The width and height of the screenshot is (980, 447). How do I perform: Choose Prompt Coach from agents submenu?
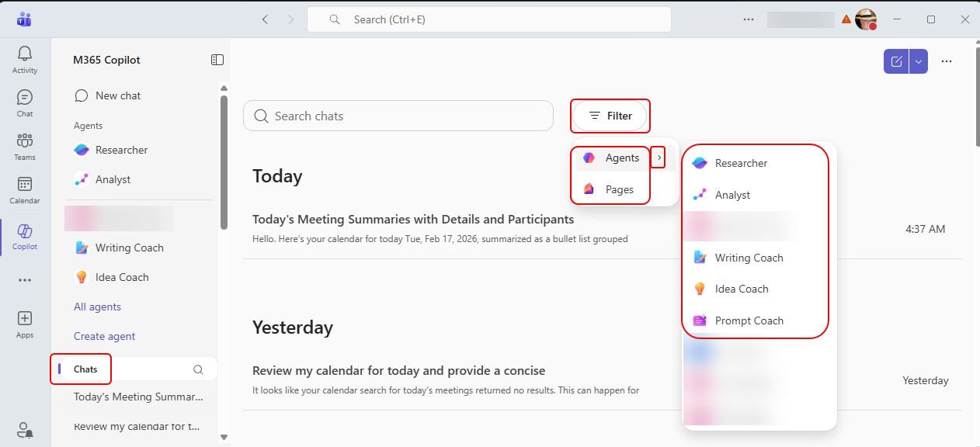749,321
